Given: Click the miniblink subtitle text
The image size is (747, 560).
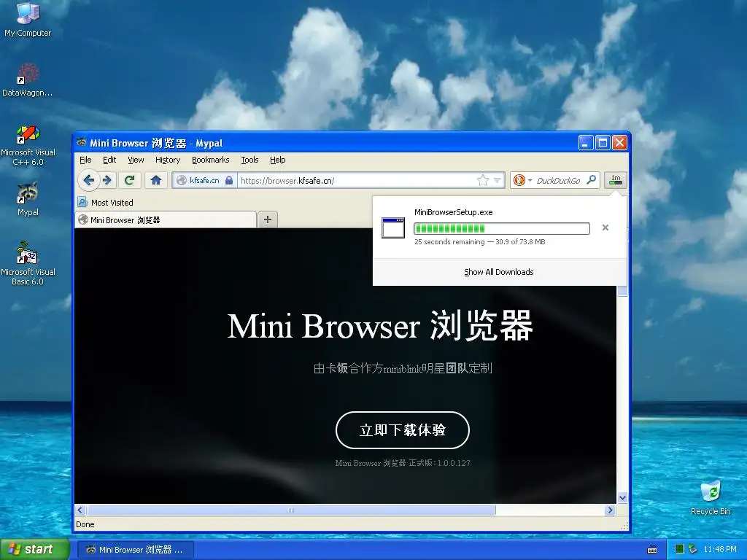Looking at the screenshot, I should pyautogui.click(x=403, y=368).
